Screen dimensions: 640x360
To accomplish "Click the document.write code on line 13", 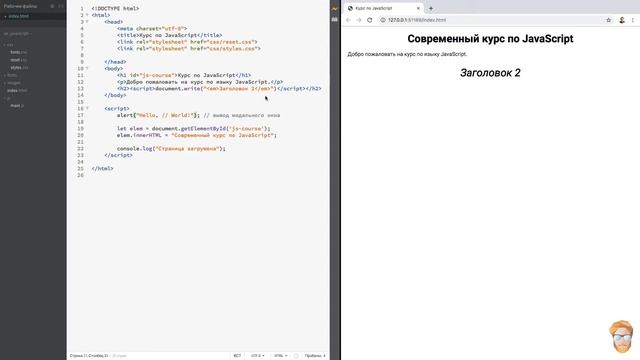I will (x=216, y=89).
